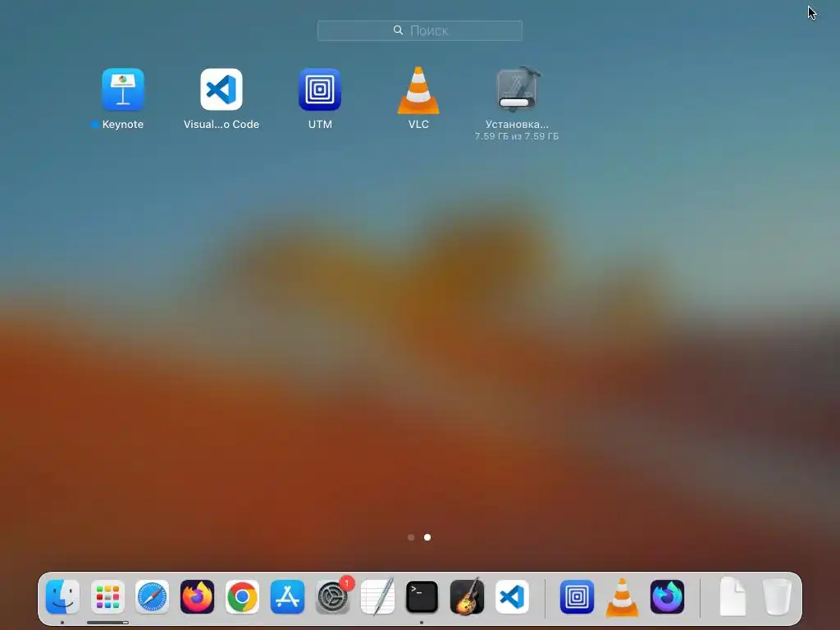Open Firefox Nightly in the Dock
This screenshot has height=630, width=840.
tap(667, 596)
